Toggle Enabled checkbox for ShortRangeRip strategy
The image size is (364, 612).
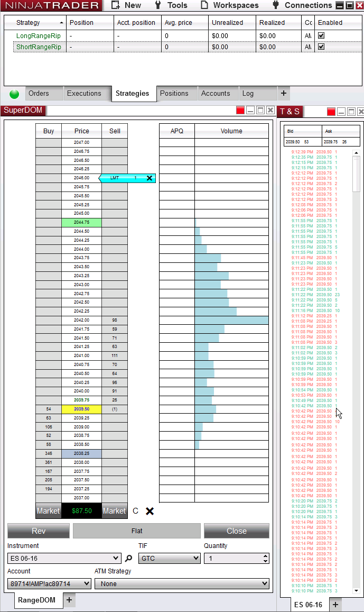321,47
